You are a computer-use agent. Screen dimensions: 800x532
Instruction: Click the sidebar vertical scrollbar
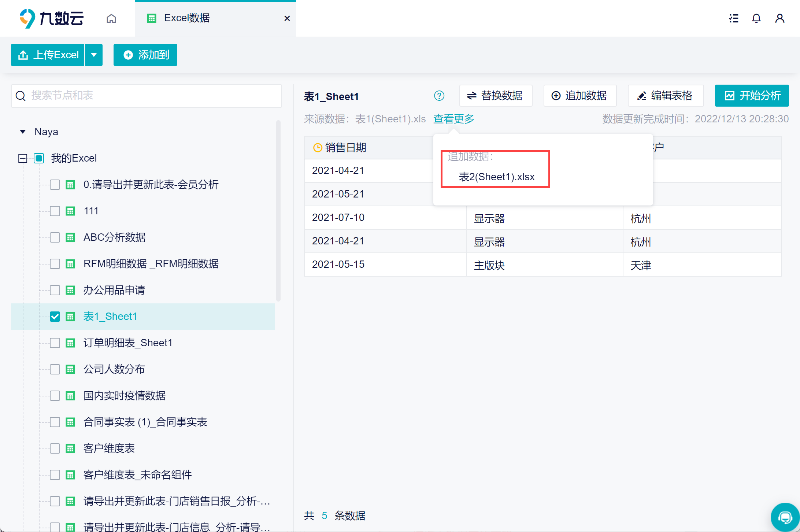tap(278, 211)
